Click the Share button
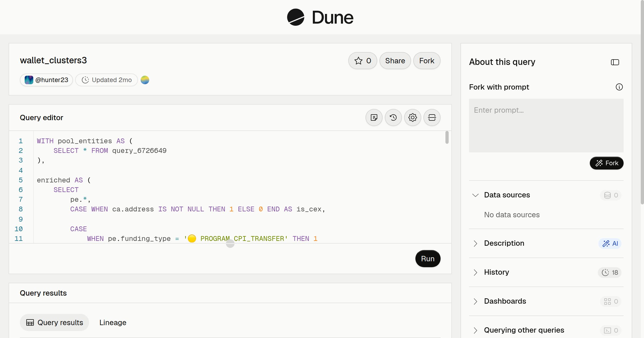This screenshot has width=644, height=338. pyautogui.click(x=395, y=61)
